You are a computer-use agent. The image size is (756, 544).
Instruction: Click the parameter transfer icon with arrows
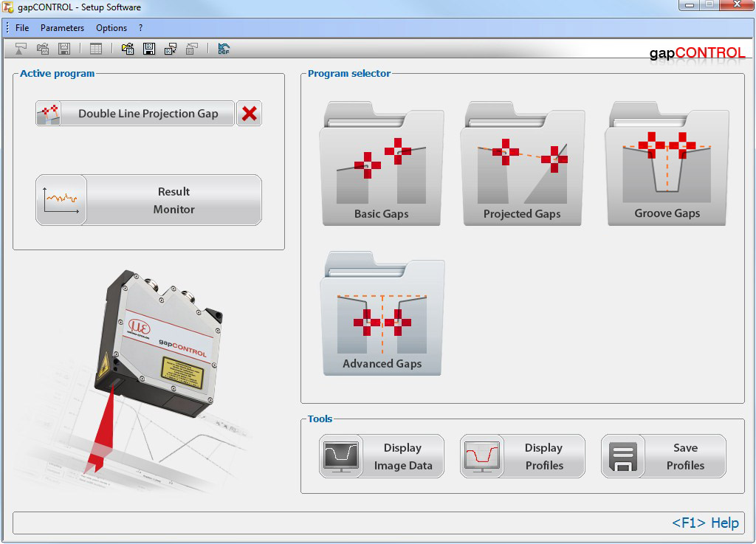[171, 49]
